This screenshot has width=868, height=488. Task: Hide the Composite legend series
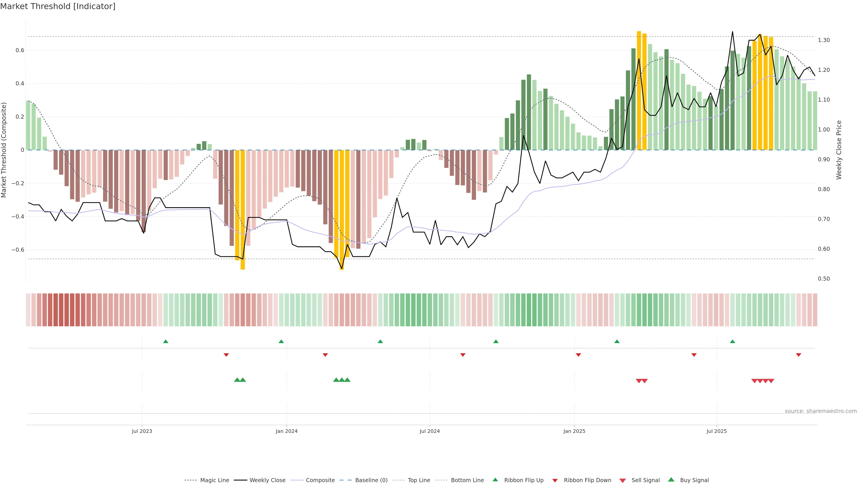(x=320, y=480)
